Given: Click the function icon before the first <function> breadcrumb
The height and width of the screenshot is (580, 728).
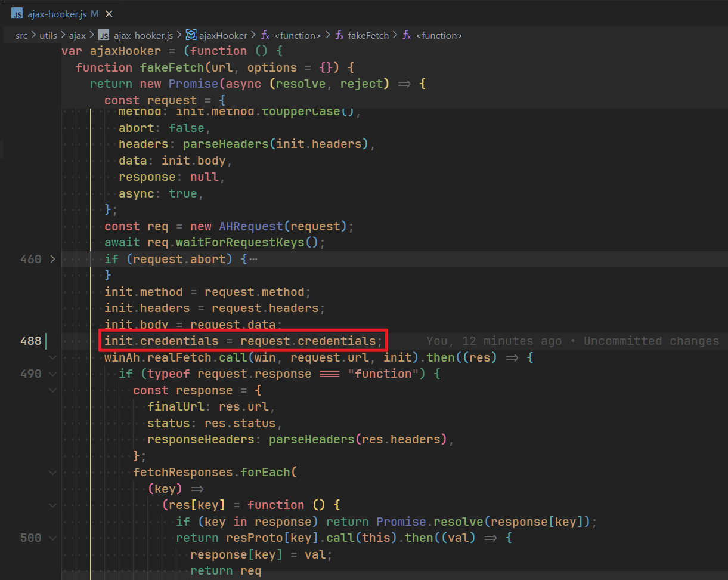Looking at the screenshot, I should pos(264,35).
